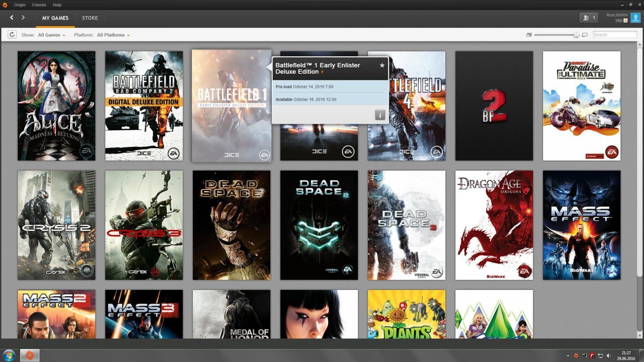Click the small tiles icon left of slider

528,35
